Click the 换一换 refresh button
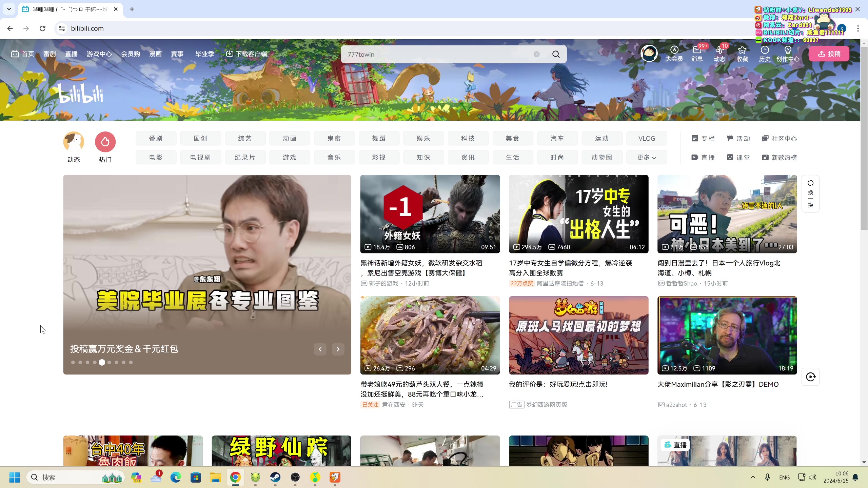This screenshot has height=488, width=868. (x=810, y=194)
